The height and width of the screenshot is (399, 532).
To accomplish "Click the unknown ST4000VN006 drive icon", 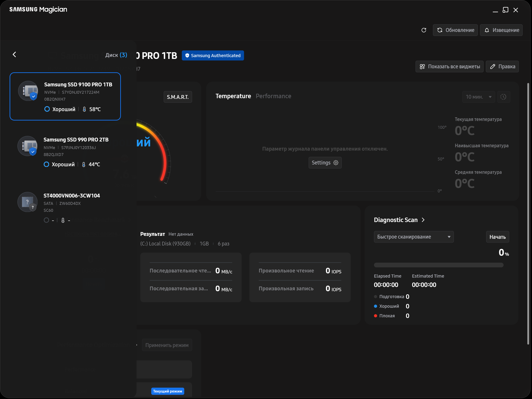I will (x=27, y=202).
